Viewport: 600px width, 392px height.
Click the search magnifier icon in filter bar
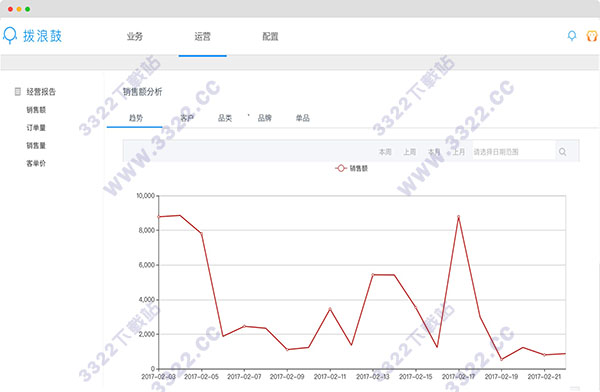pos(562,152)
